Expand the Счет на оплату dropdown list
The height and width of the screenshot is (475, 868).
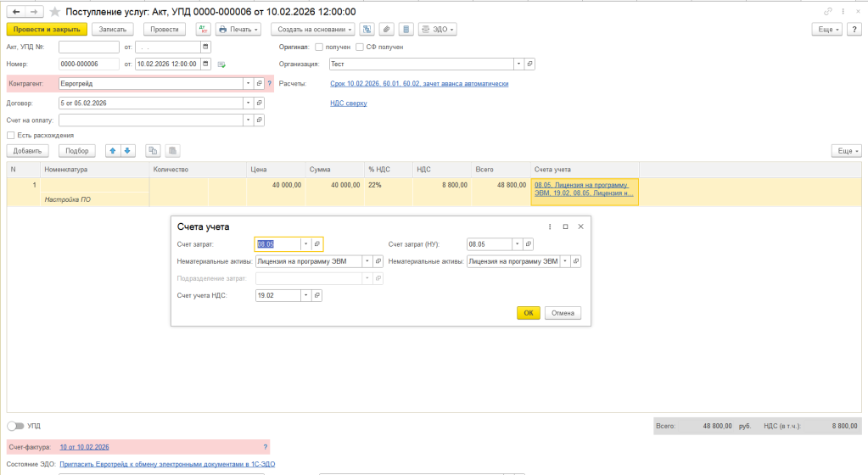(x=248, y=120)
